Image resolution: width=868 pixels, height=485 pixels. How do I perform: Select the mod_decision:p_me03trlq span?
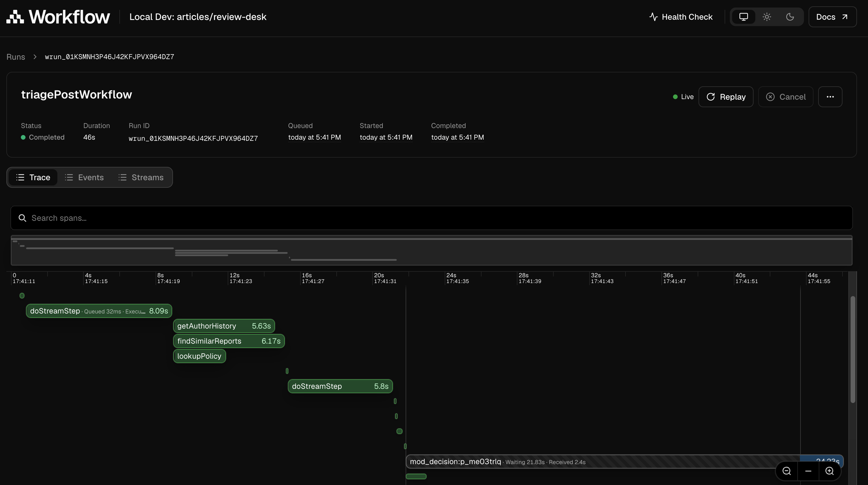[x=624, y=462]
